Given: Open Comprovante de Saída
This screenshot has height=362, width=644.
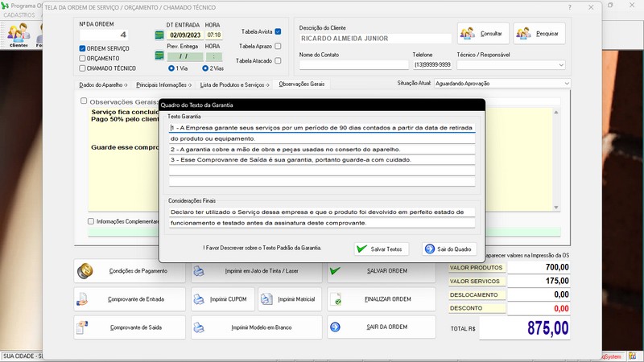Looking at the screenshot, I should tap(130, 327).
